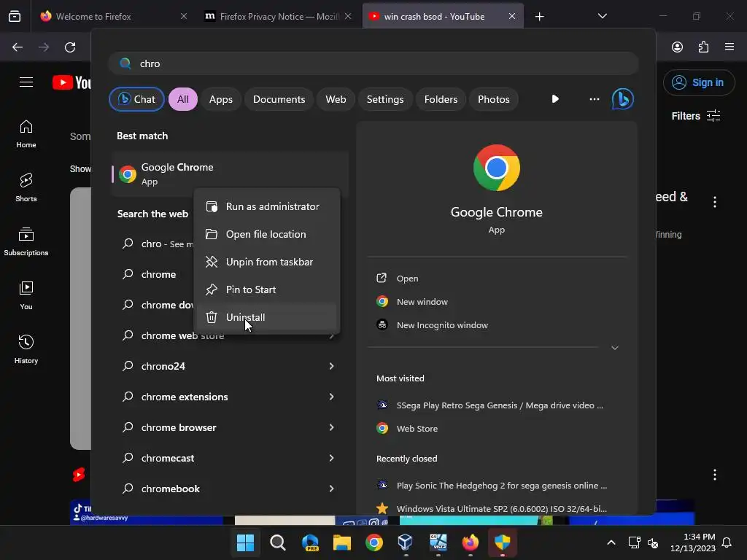Open the Photos search filter
This screenshot has height=560, width=747.
pos(494,99)
